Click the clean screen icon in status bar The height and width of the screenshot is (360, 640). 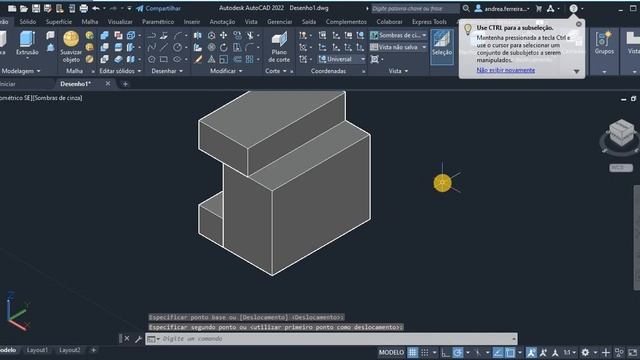(632, 353)
